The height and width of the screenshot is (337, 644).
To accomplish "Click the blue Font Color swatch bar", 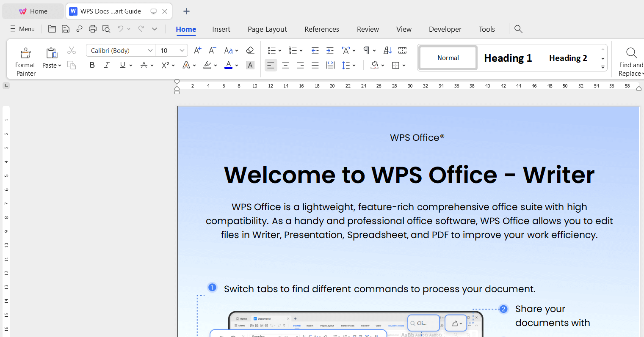I will 228,68.
